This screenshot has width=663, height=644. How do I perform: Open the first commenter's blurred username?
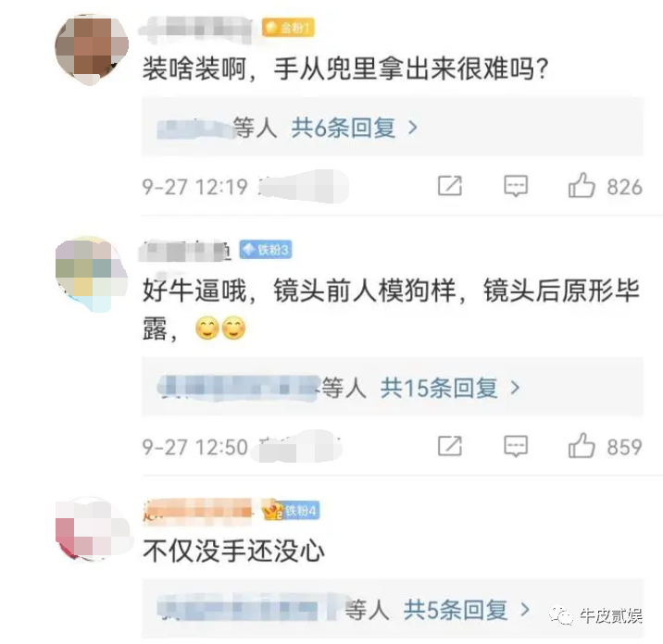pos(196,30)
